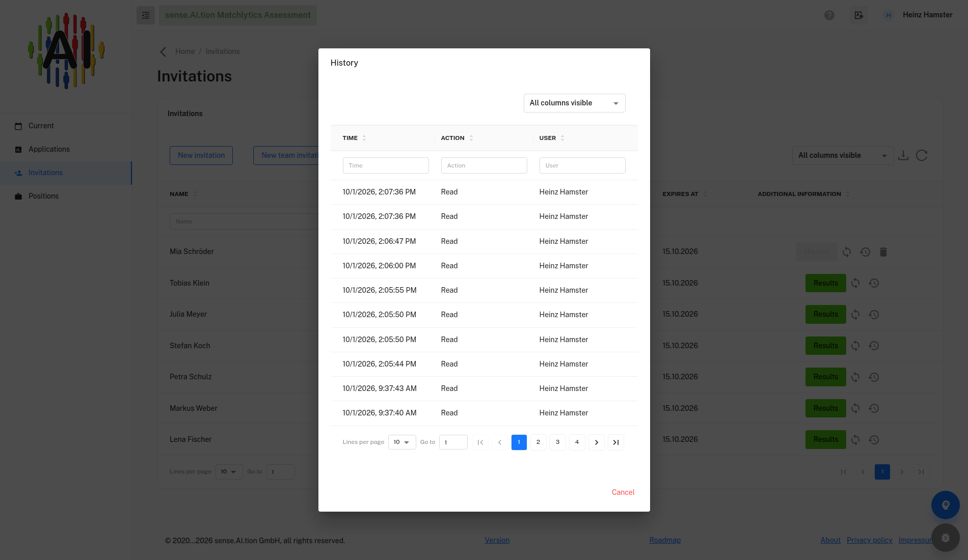Open History column visibility dropdown
This screenshot has width=968, height=560.
[x=574, y=103]
